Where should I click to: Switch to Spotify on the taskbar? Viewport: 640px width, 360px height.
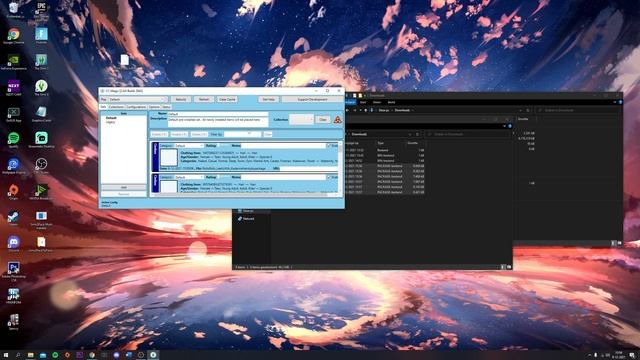(x=55, y=355)
